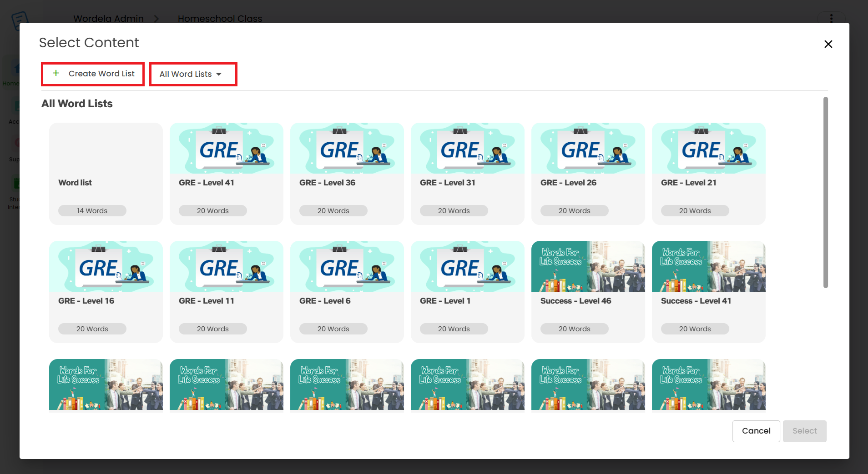868x474 pixels.
Task: Select the GRE - Level 1 card image
Action: pyautogui.click(x=468, y=266)
